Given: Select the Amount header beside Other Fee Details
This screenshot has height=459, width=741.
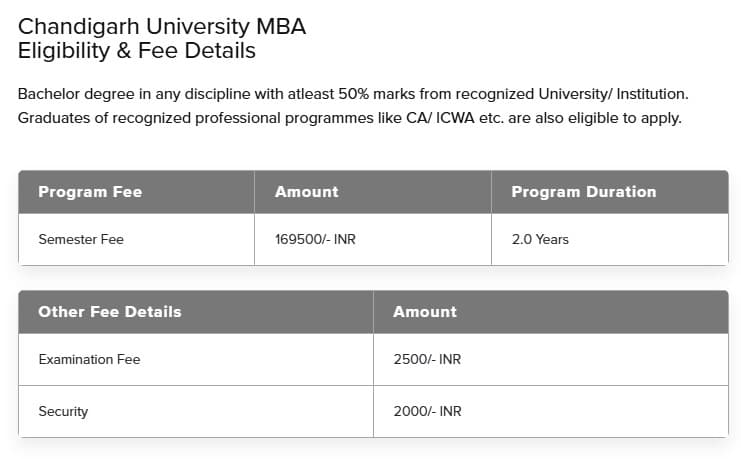Looking at the screenshot, I should (x=425, y=312).
